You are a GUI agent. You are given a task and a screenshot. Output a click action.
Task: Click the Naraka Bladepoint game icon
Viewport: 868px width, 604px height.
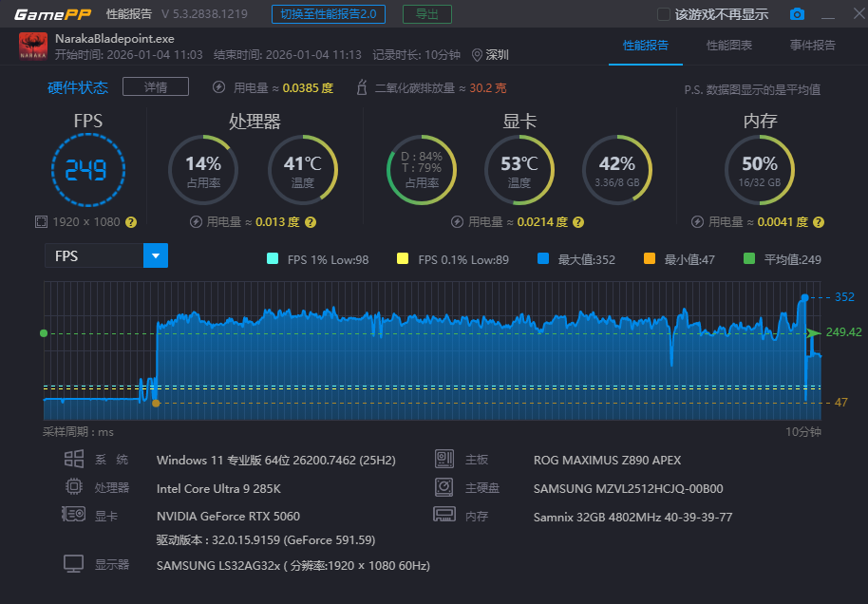point(33,47)
